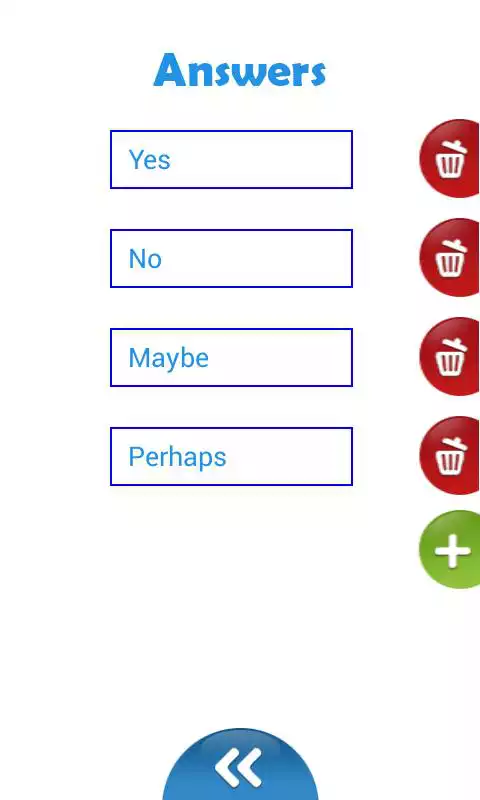Screen dimensions: 480x800
Task: Go back using the blue double-chevron button
Action: (240, 764)
